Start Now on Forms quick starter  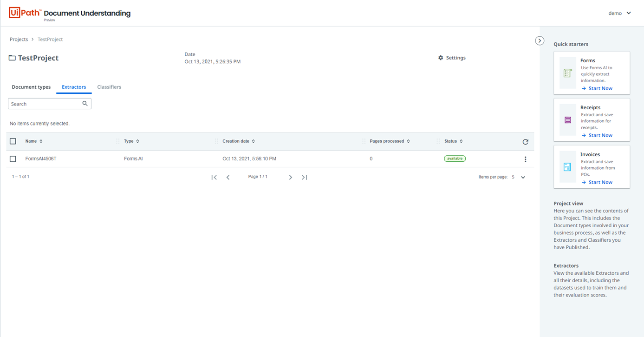[x=597, y=88]
